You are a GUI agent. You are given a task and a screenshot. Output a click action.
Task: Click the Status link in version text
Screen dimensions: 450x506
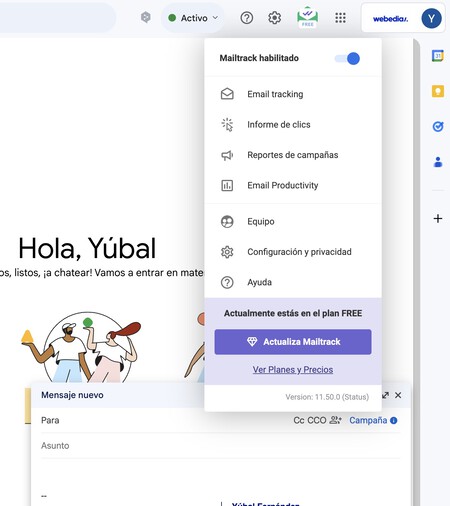click(356, 397)
